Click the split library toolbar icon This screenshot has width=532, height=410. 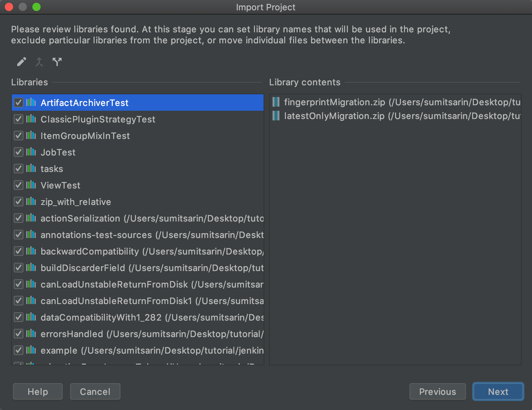click(57, 62)
